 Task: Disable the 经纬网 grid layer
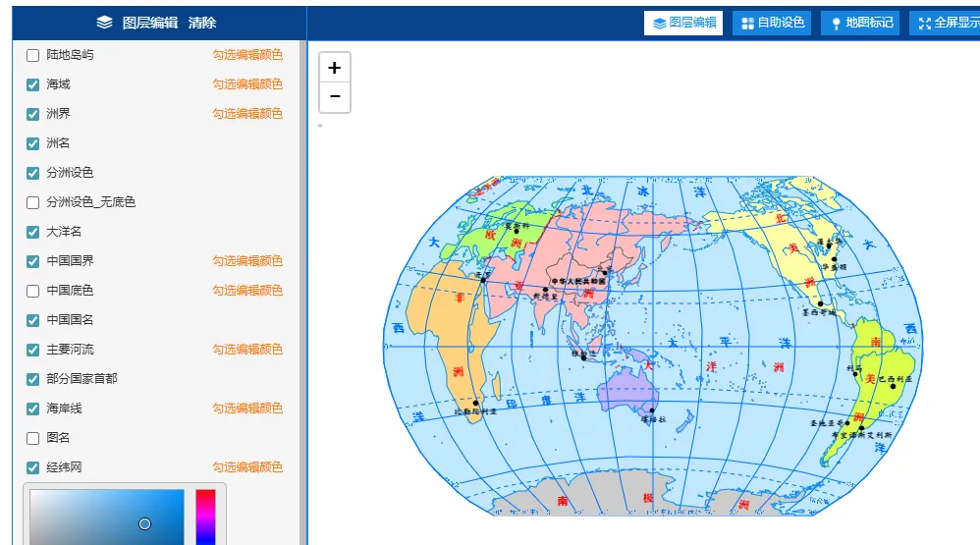click(33, 468)
